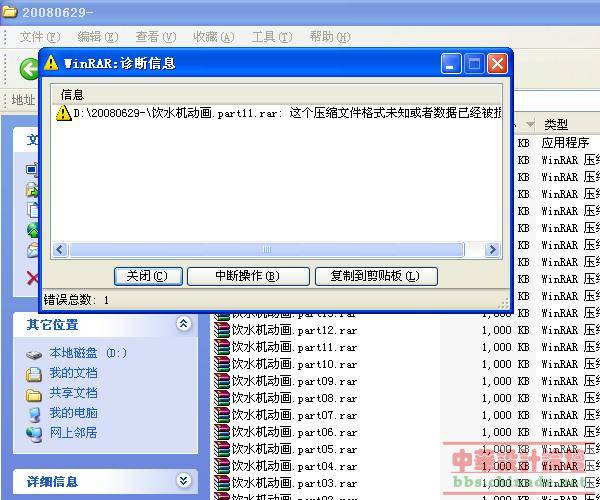Click the 中断操作(B) button
Viewport: 600px width, 500px height.
pos(248,276)
